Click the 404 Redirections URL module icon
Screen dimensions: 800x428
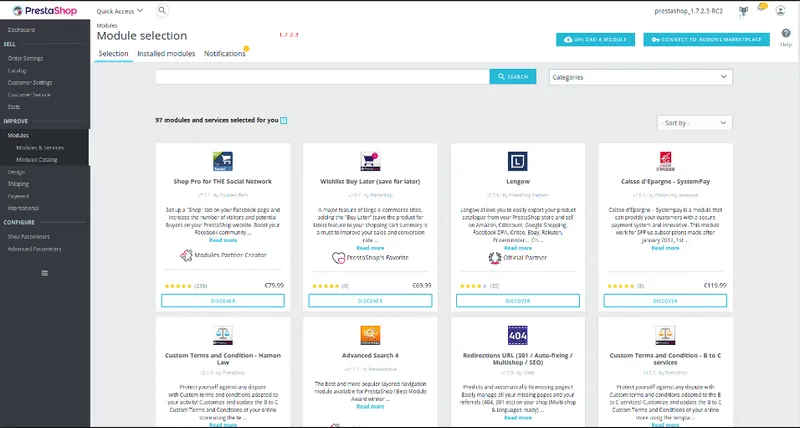click(x=518, y=335)
